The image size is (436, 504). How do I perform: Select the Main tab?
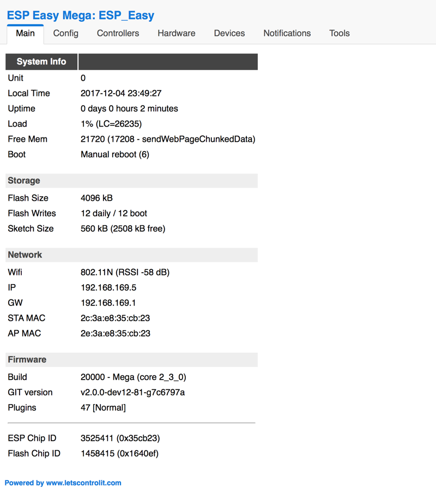tap(25, 33)
